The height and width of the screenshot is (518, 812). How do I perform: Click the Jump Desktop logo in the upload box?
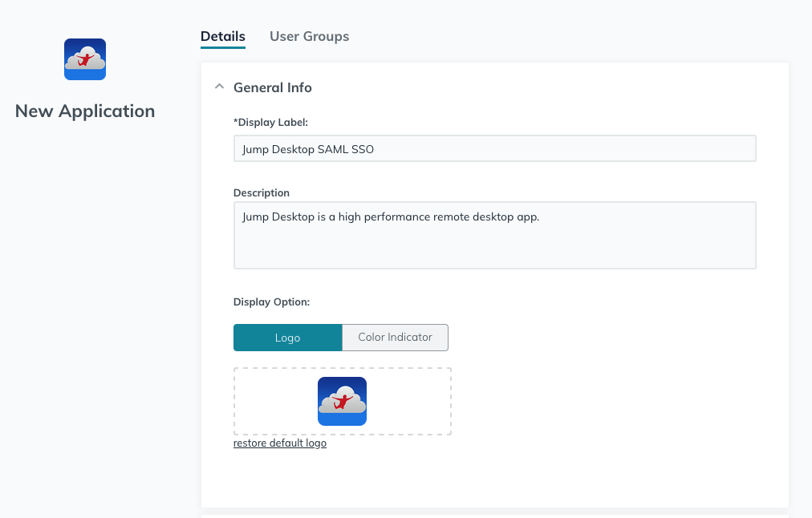click(343, 401)
